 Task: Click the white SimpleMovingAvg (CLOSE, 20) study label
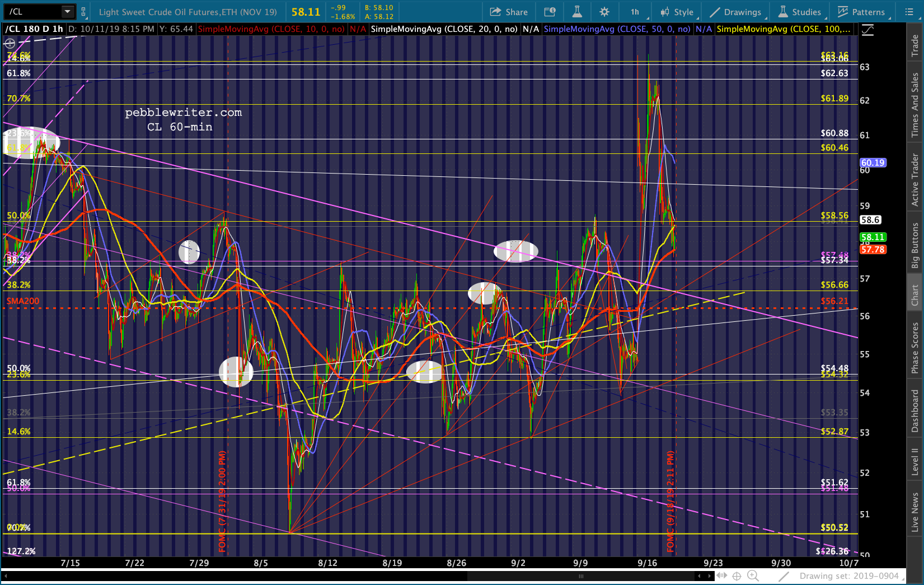point(444,29)
